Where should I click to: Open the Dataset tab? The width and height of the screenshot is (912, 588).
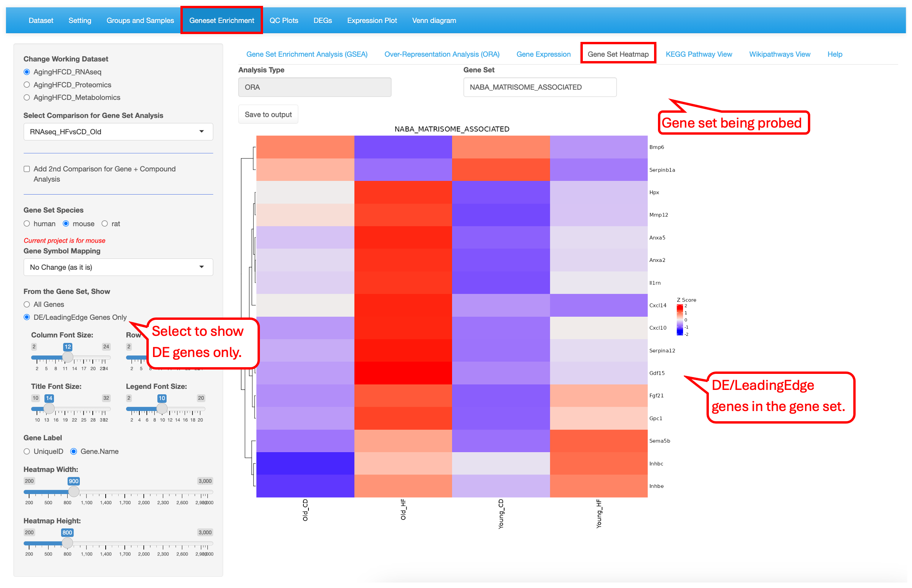pos(41,21)
